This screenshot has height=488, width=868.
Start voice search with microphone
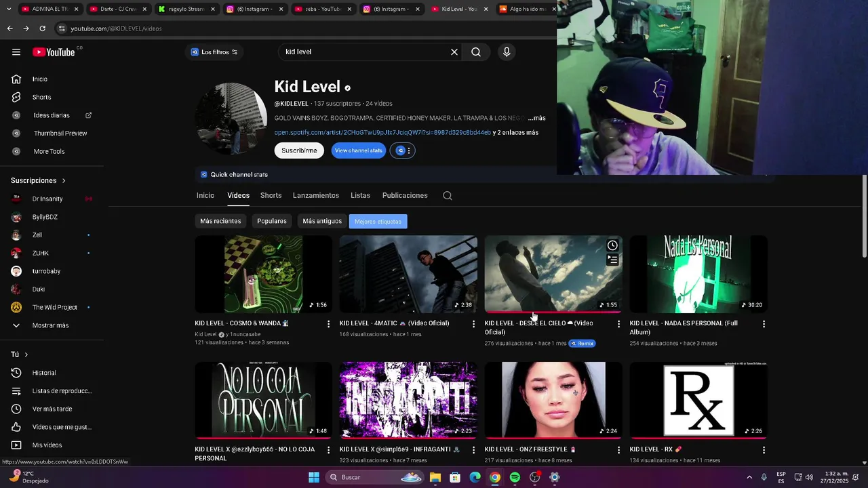(x=507, y=52)
